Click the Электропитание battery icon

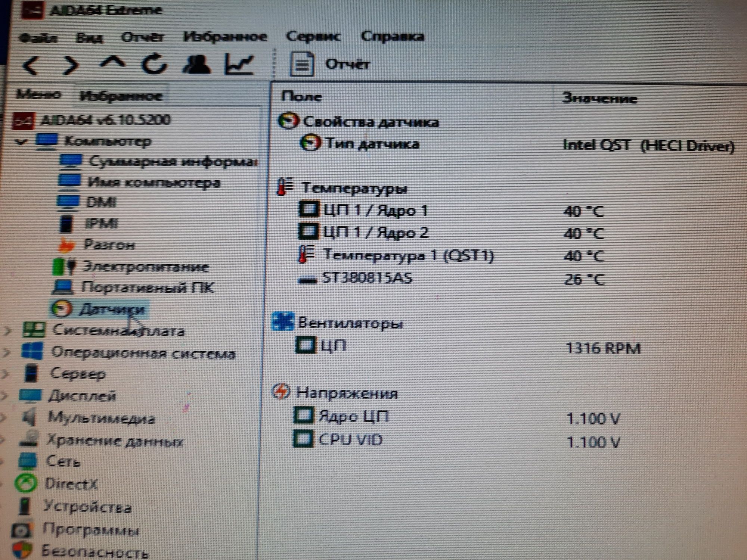(65, 267)
